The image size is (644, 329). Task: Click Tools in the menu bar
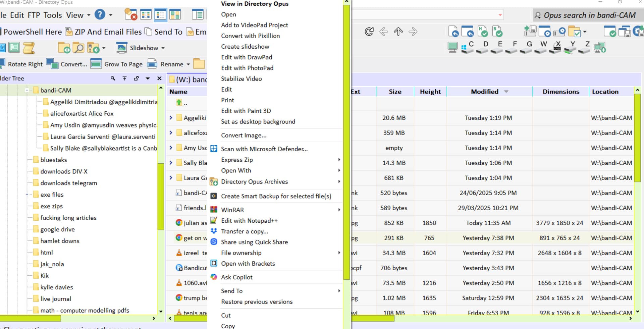[x=53, y=15]
